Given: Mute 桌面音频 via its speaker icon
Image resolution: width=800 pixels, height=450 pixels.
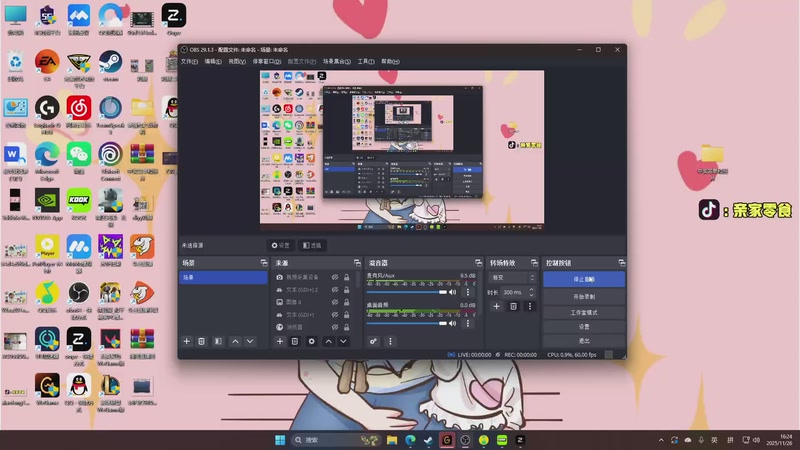Looking at the screenshot, I should pyautogui.click(x=453, y=323).
